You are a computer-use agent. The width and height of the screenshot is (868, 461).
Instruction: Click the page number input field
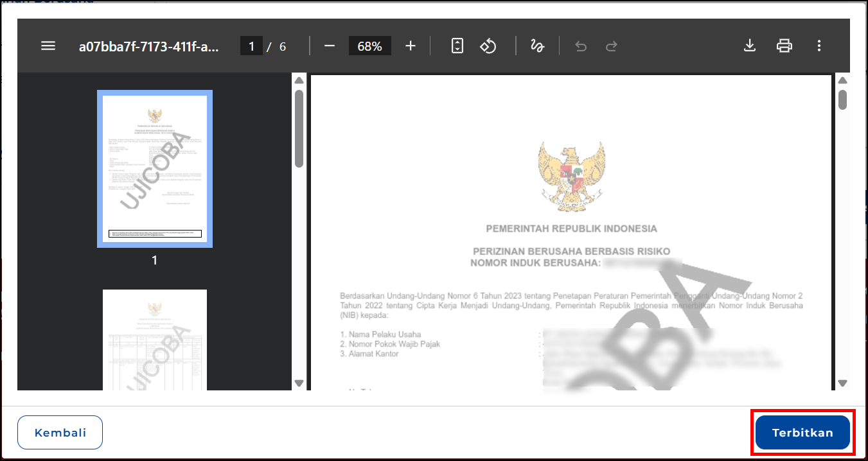click(x=251, y=46)
